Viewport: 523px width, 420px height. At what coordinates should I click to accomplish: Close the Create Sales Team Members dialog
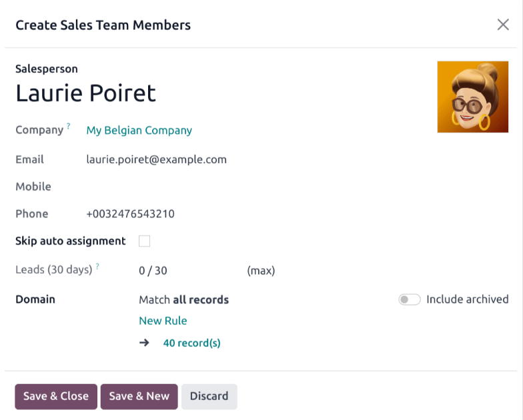pyautogui.click(x=503, y=25)
